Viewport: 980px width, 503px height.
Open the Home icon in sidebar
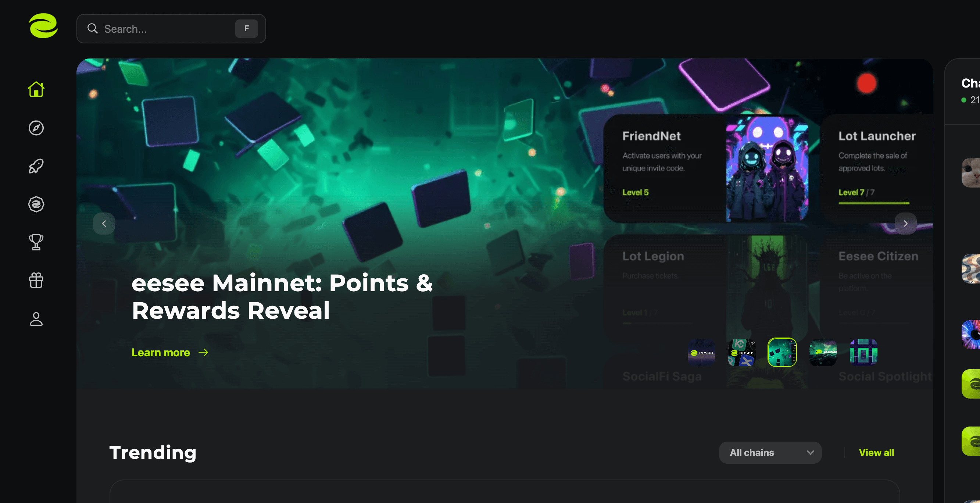36,89
